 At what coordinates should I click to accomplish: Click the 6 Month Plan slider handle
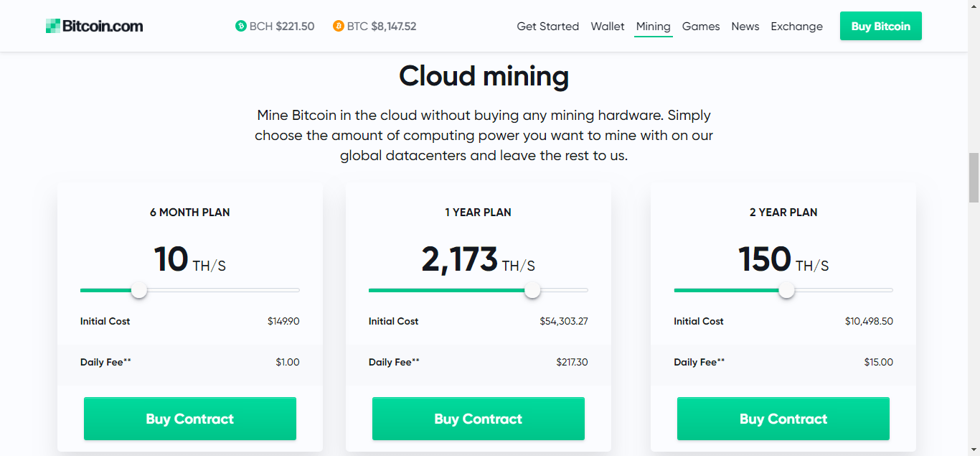[x=139, y=290]
